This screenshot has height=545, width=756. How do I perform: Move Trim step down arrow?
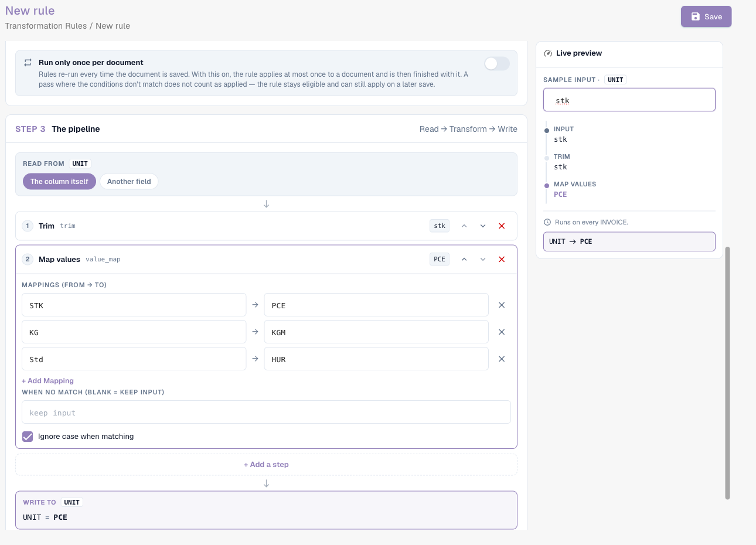[483, 226]
